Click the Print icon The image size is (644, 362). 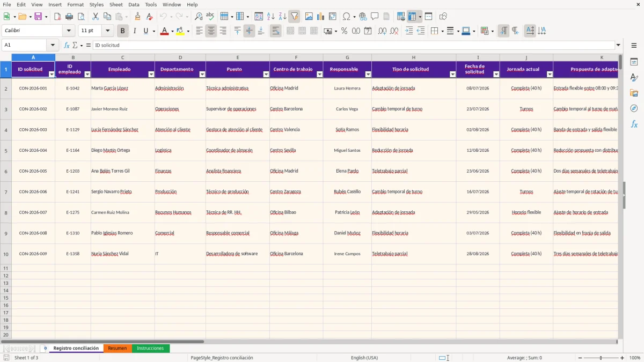coord(69,17)
